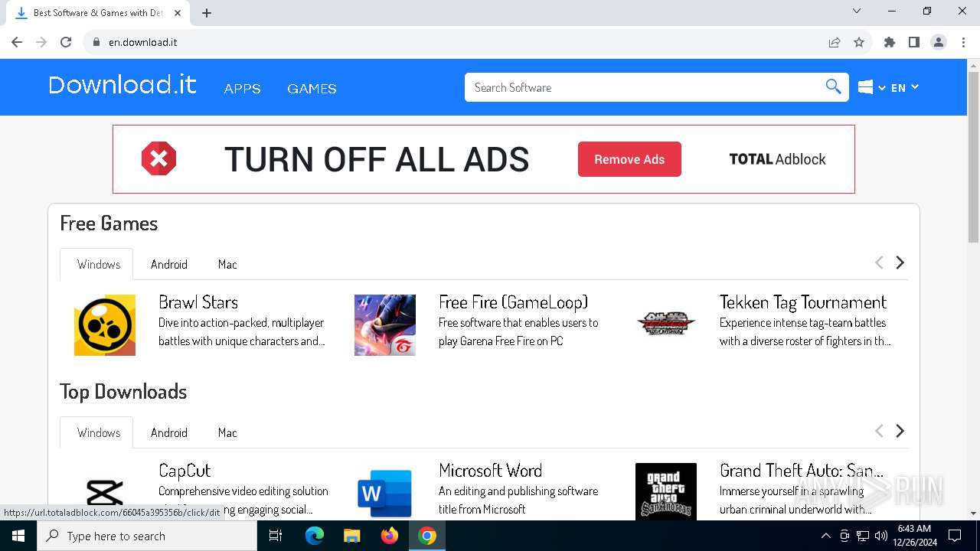
Task: Close the Best Software & Games tab
Action: click(x=178, y=12)
